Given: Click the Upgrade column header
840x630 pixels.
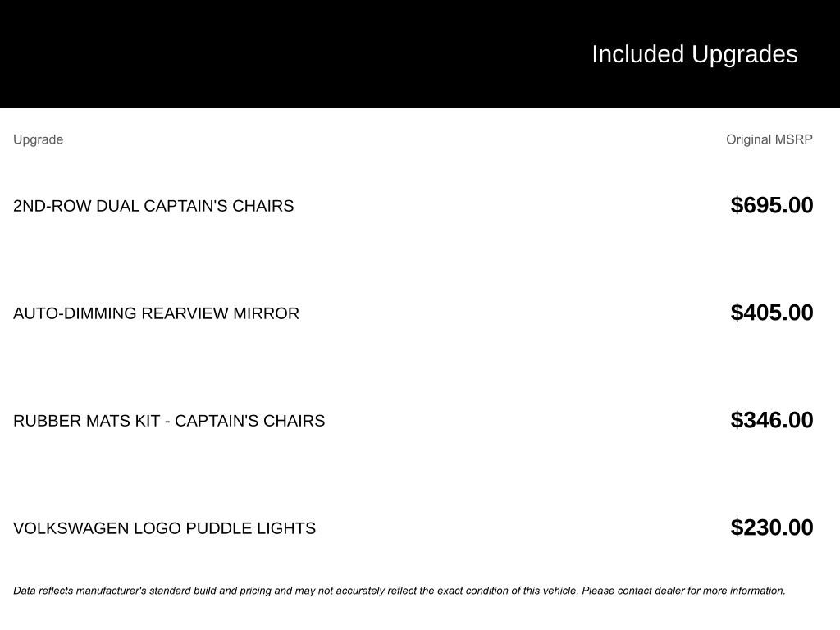Looking at the screenshot, I should tap(38, 139).
